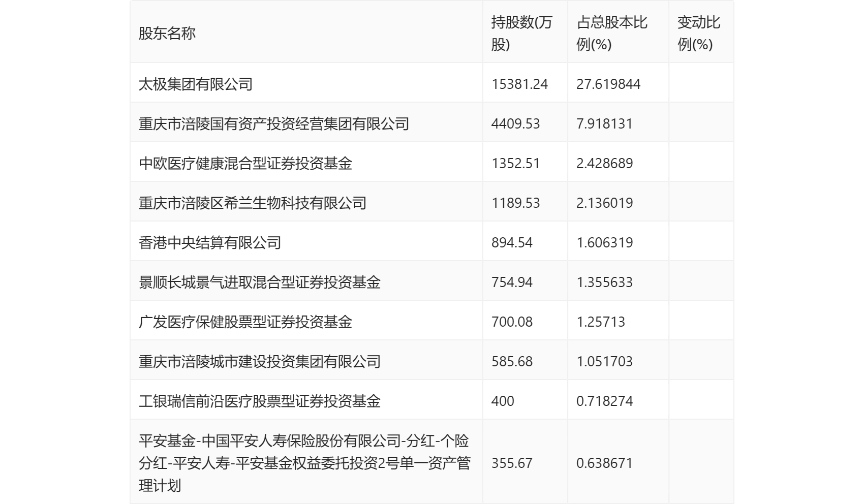Click percentage value 1.25713
Image resolution: width=864 pixels, height=504 pixels.
pyautogui.click(x=601, y=322)
